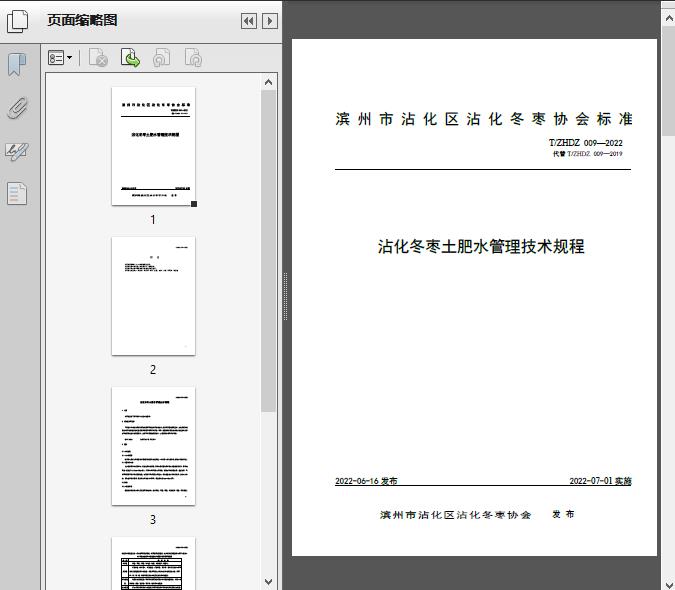This screenshot has width=675, height=590.
Task: Open the bookmarks panel
Action: [x=17, y=65]
